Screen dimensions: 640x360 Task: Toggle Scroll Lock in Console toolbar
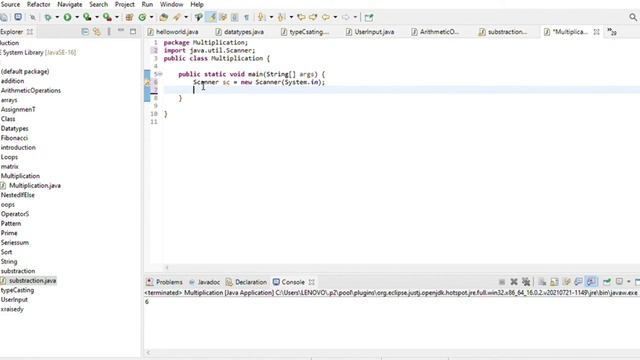coord(554,282)
